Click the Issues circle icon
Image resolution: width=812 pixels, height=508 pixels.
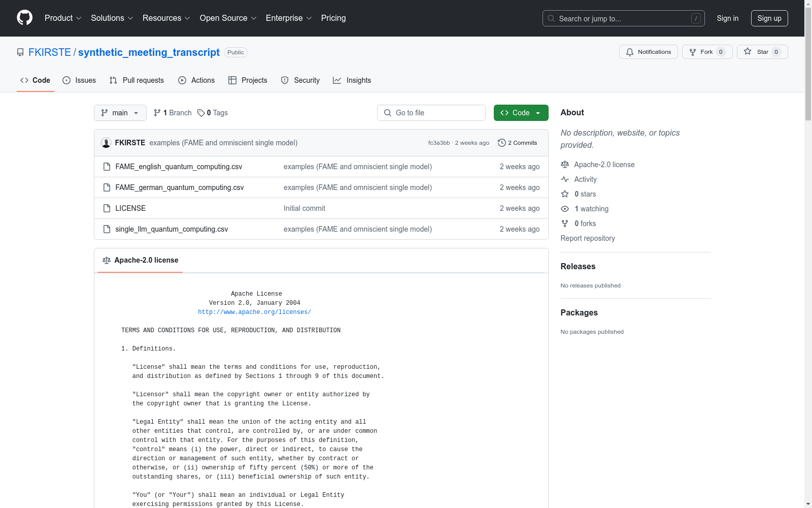click(x=66, y=80)
